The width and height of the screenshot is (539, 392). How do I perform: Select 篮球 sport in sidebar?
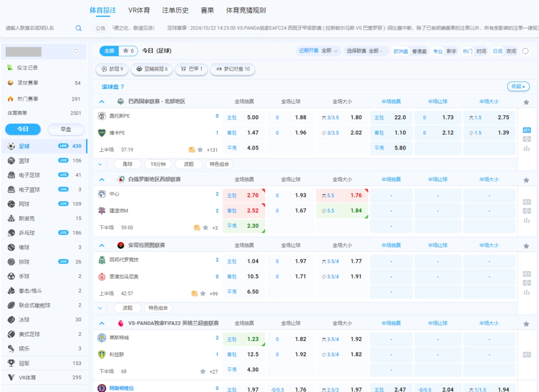coord(44,161)
